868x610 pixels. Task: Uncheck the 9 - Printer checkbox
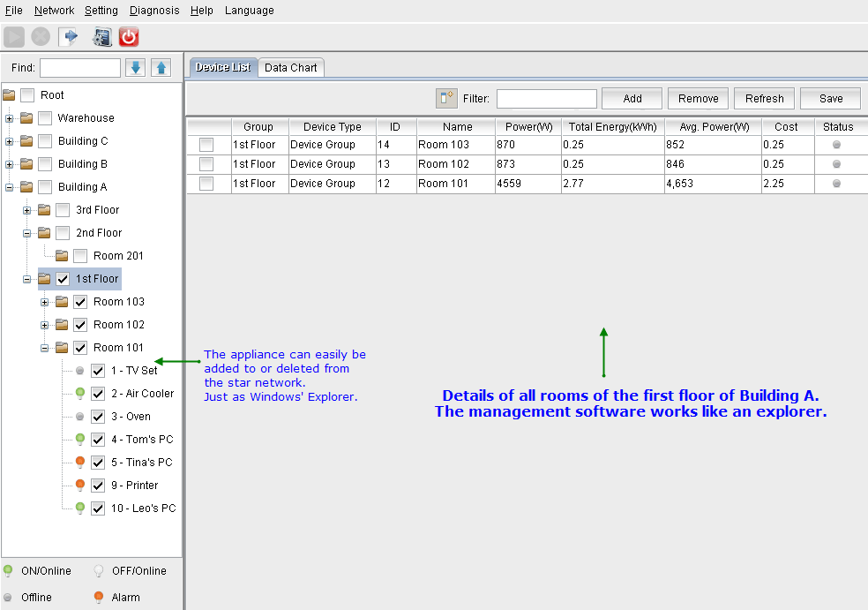(x=98, y=486)
